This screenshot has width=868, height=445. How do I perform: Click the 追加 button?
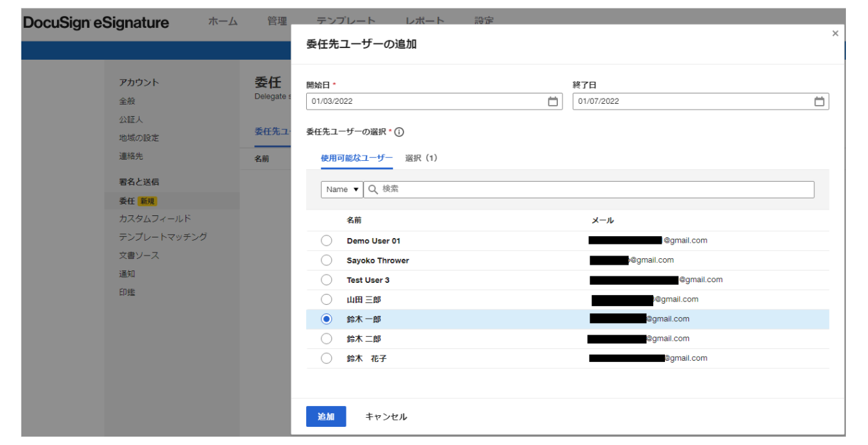[x=326, y=416]
